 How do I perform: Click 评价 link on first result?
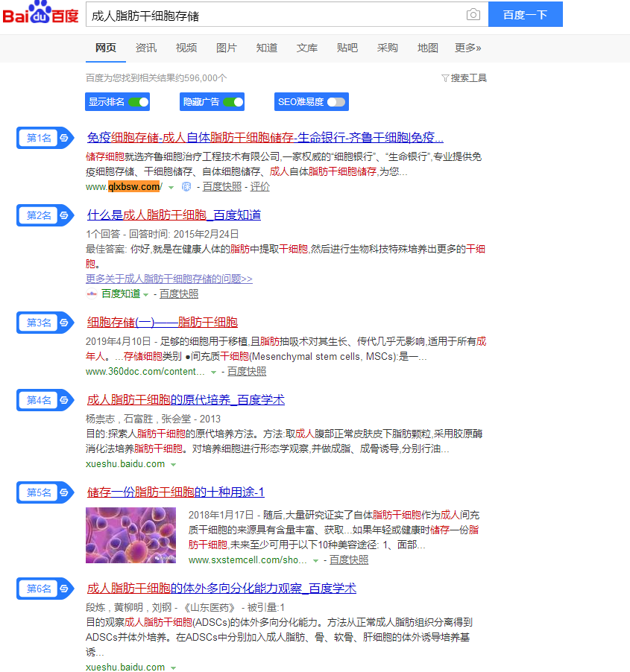coord(260,187)
